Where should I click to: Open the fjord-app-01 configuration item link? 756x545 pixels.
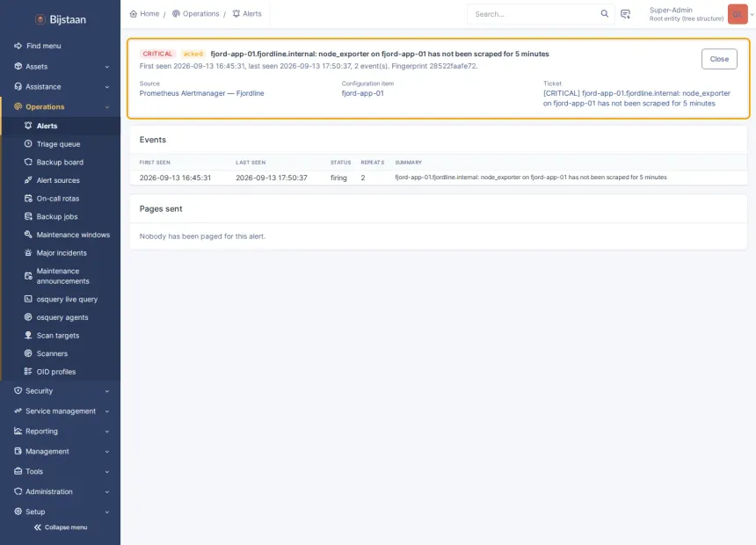pos(362,93)
